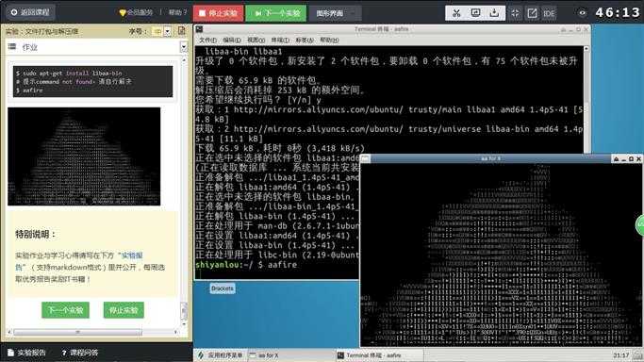The height and width of the screenshot is (362, 644).
Task: Toggle the eye icon beside the timer
Action: pos(582,12)
